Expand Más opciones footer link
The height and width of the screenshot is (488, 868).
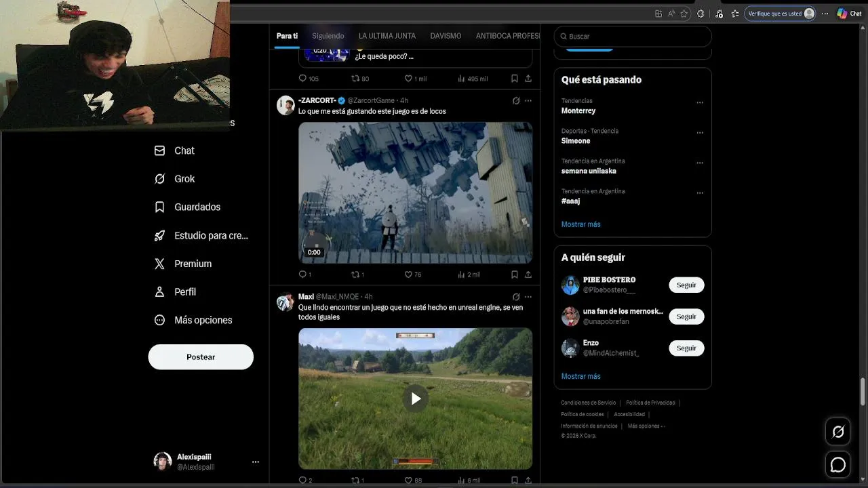tap(646, 426)
